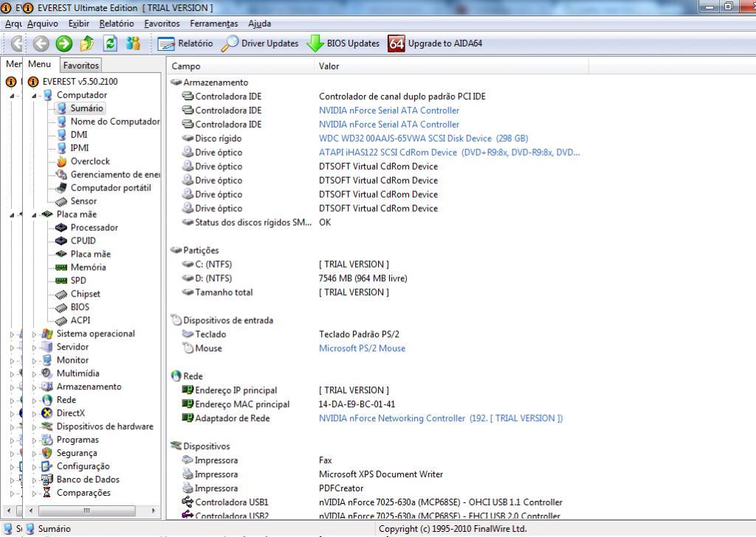This screenshot has height=537, width=756.
Task: Select the D: (NTFS) partition row
Action: (x=377, y=278)
